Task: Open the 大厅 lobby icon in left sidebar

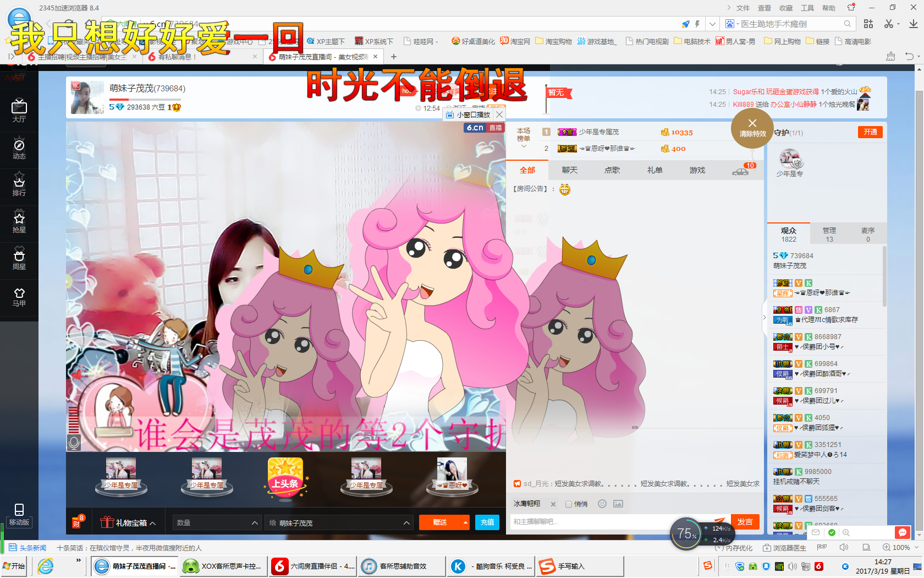Action: click(19, 111)
